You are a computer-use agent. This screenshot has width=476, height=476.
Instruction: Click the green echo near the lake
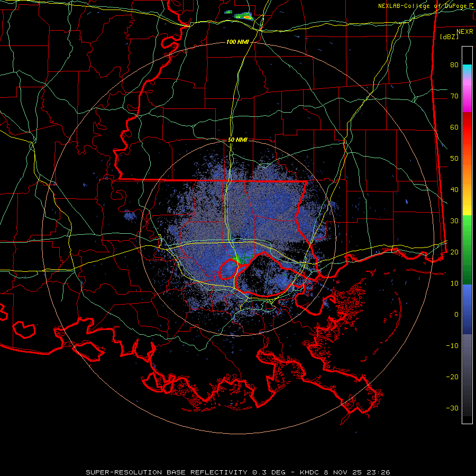(238, 260)
